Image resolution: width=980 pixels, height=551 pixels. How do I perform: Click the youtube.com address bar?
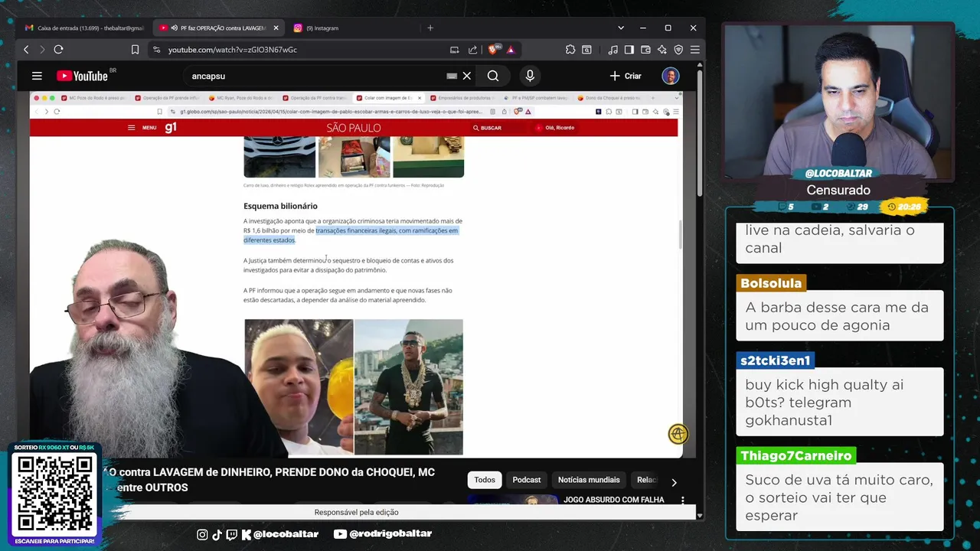tap(306, 50)
